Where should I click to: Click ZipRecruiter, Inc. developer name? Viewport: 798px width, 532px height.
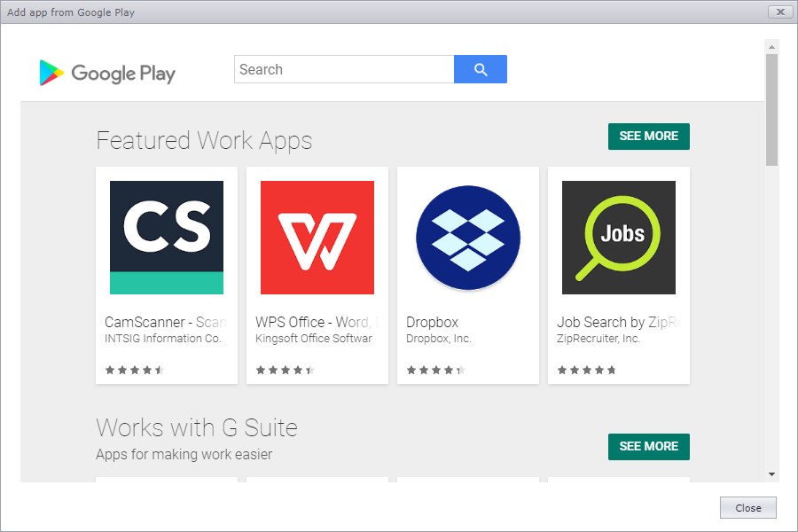[x=598, y=339]
